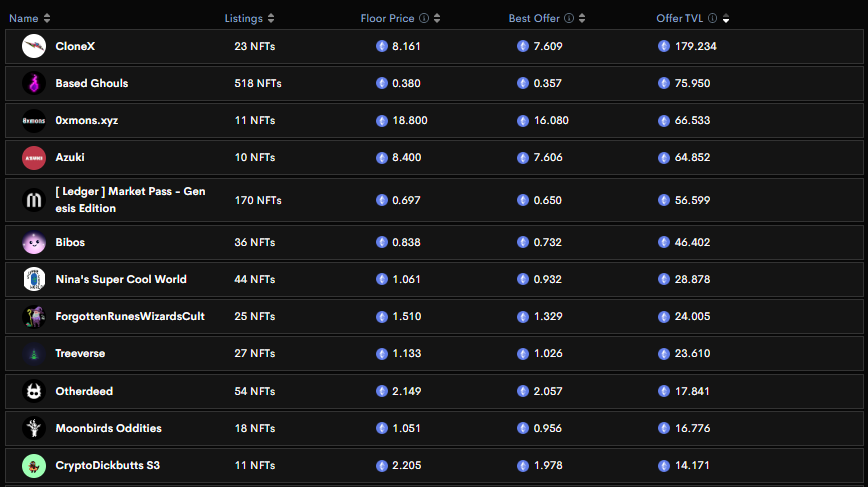Screen dimensions: 868x487
Task: Click ETH icon beside Bibos offer TVL 46.402
Action: pyautogui.click(x=664, y=242)
